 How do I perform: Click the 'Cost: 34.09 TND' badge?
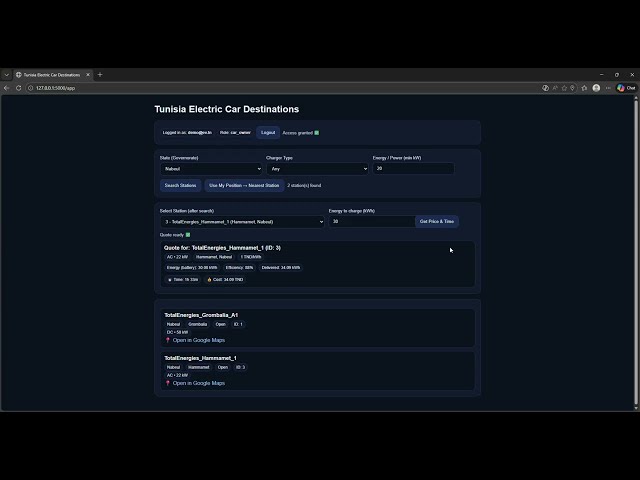(225, 280)
